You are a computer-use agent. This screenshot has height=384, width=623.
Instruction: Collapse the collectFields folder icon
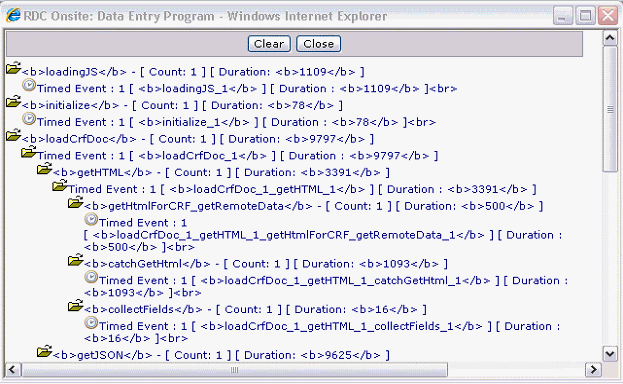tap(75, 306)
